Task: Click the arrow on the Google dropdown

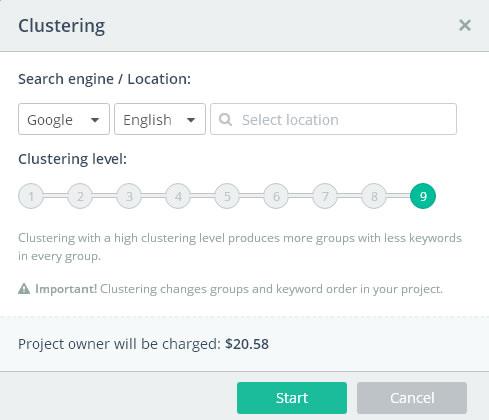Action: pyautogui.click(x=95, y=120)
